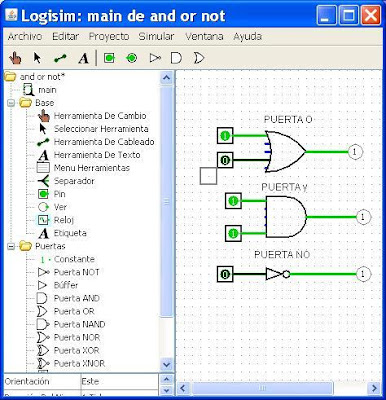This screenshot has height=400, width=386.
Task: Choose Herramienta De Texto in tree
Action: pyautogui.click(x=97, y=155)
